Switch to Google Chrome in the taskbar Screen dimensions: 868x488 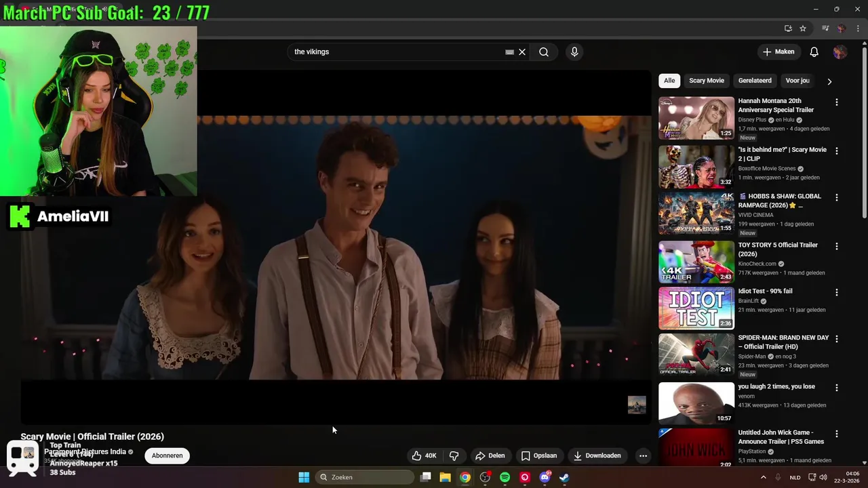point(465,477)
